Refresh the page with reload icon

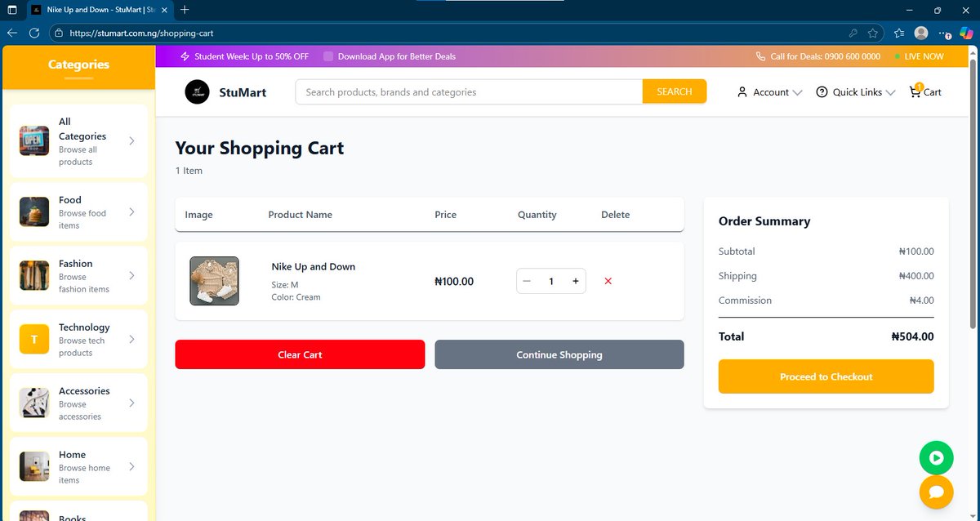(x=34, y=33)
